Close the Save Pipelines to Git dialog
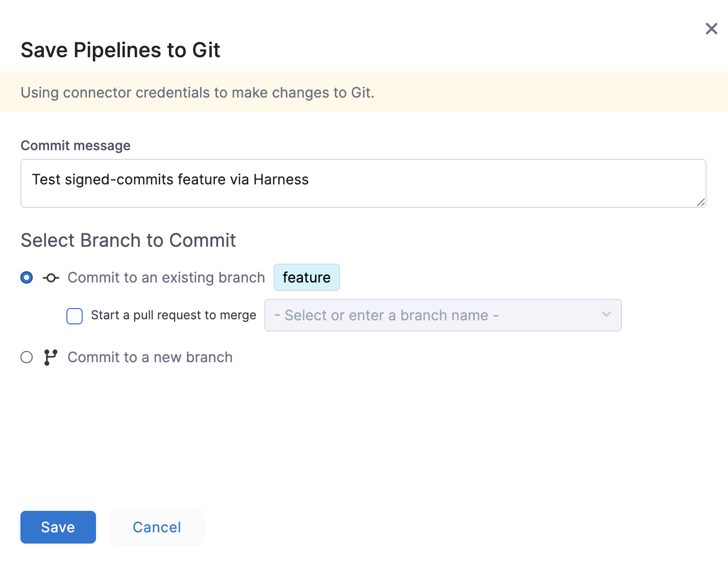Image resolution: width=728 pixels, height=565 pixels. pos(711,29)
